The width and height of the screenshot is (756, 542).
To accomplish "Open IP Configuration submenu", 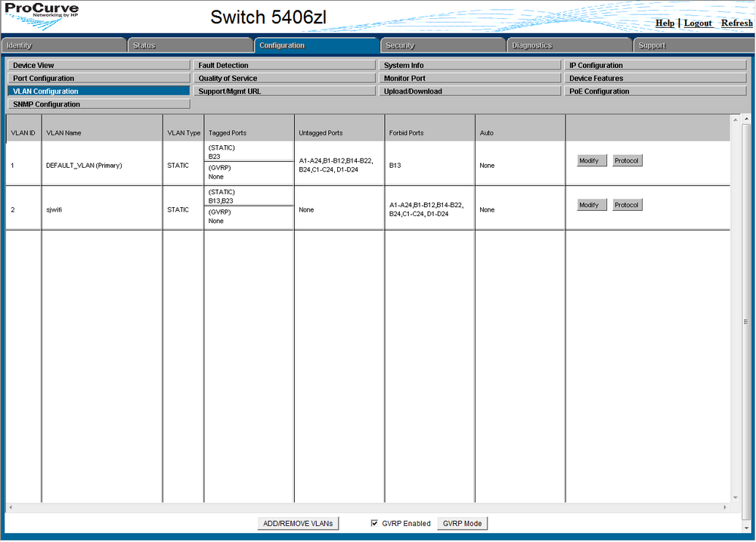I will (x=655, y=65).
